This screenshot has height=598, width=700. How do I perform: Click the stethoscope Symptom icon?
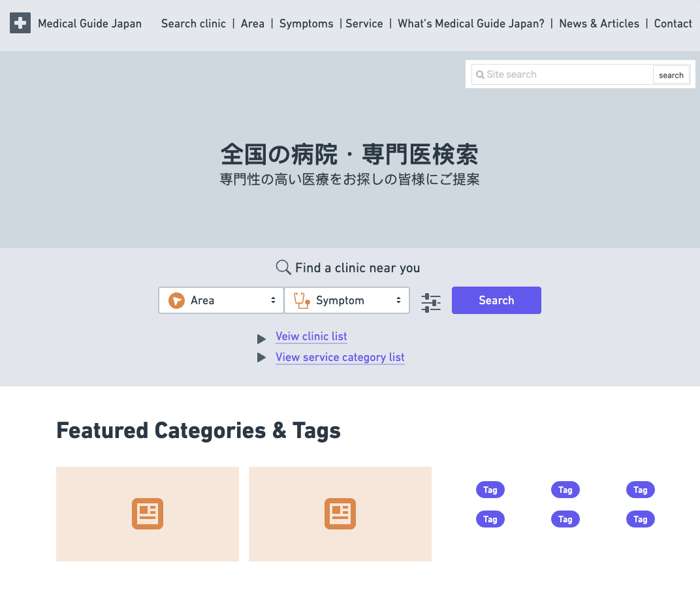(x=302, y=300)
